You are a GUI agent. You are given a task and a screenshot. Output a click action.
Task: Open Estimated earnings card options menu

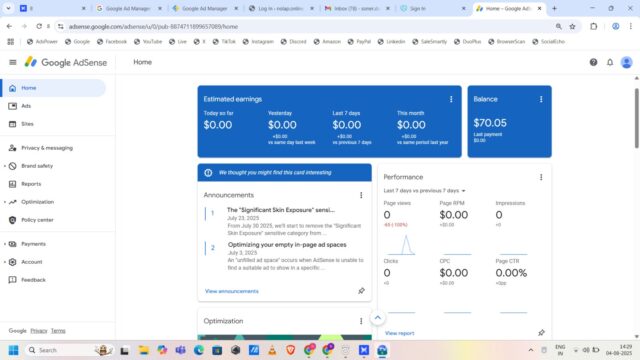(451, 99)
